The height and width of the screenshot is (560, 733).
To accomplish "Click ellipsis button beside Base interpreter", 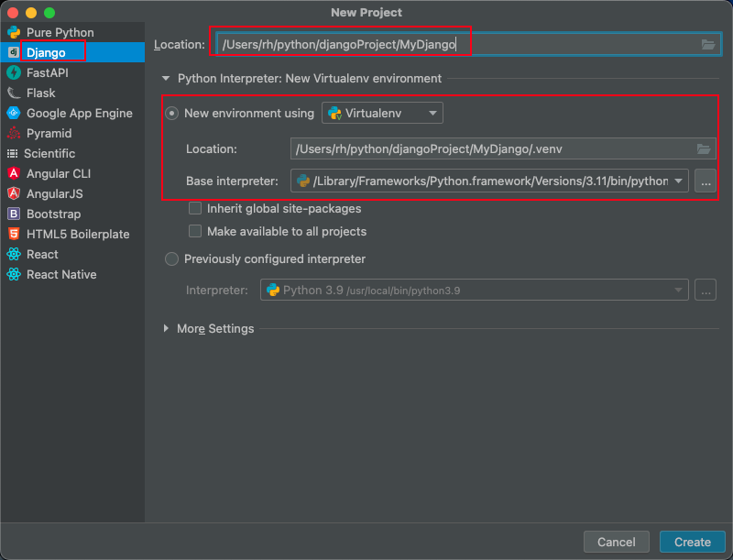I will pyautogui.click(x=706, y=181).
